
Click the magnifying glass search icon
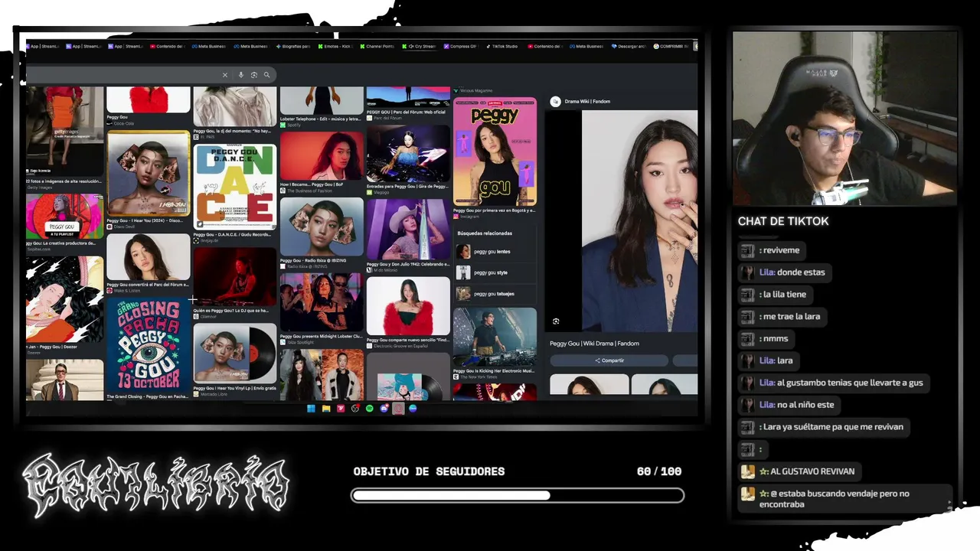pos(266,75)
